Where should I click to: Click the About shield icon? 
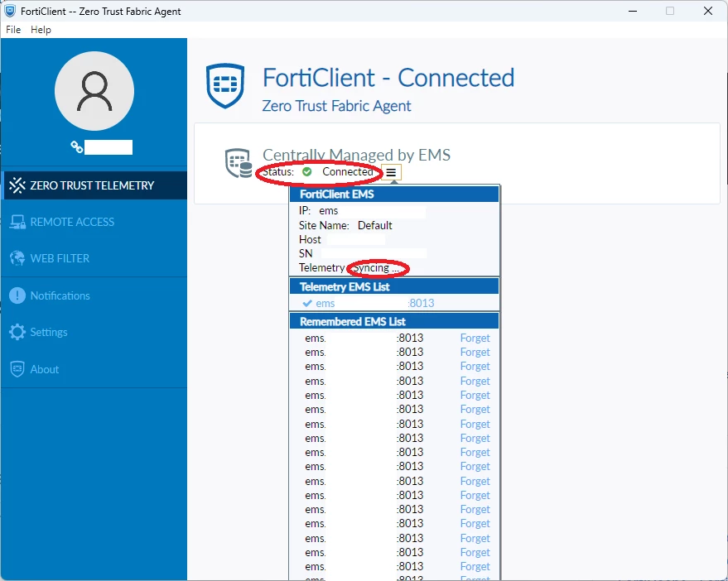17,369
